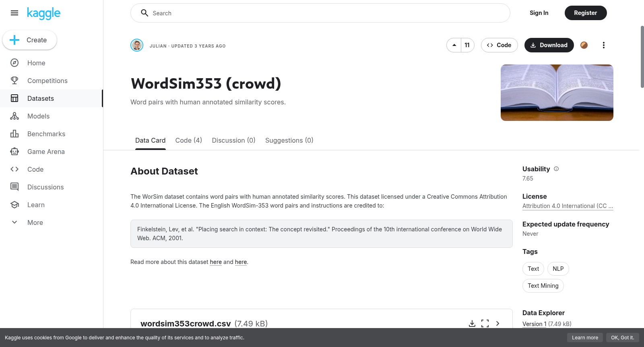Accept cookies with OK, Got it
This screenshot has width=644, height=347.
623,338
